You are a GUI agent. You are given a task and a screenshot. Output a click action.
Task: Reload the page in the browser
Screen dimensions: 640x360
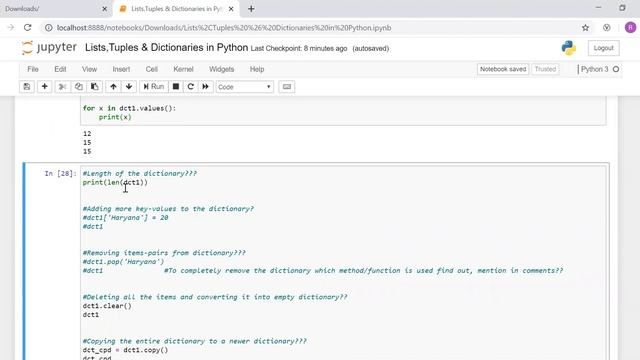27,27
